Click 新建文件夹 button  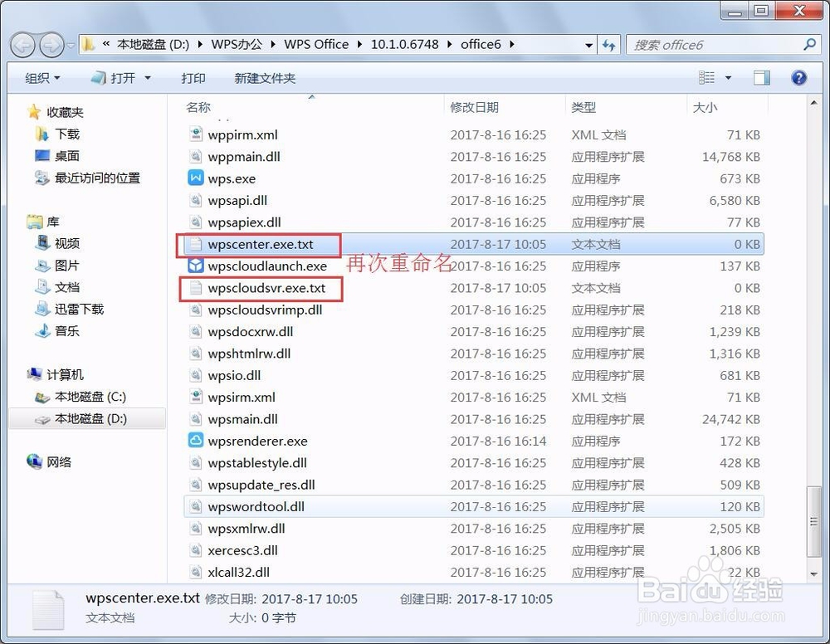(x=265, y=78)
